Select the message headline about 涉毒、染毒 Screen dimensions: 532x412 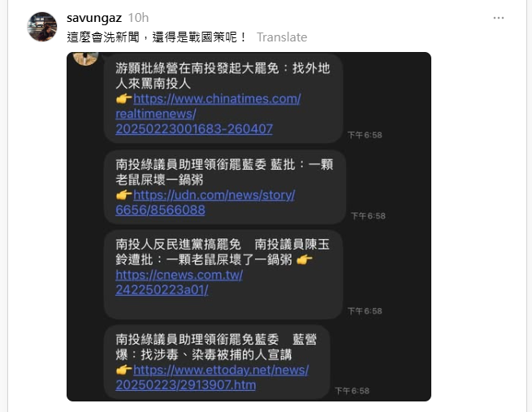(x=216, y=347)
